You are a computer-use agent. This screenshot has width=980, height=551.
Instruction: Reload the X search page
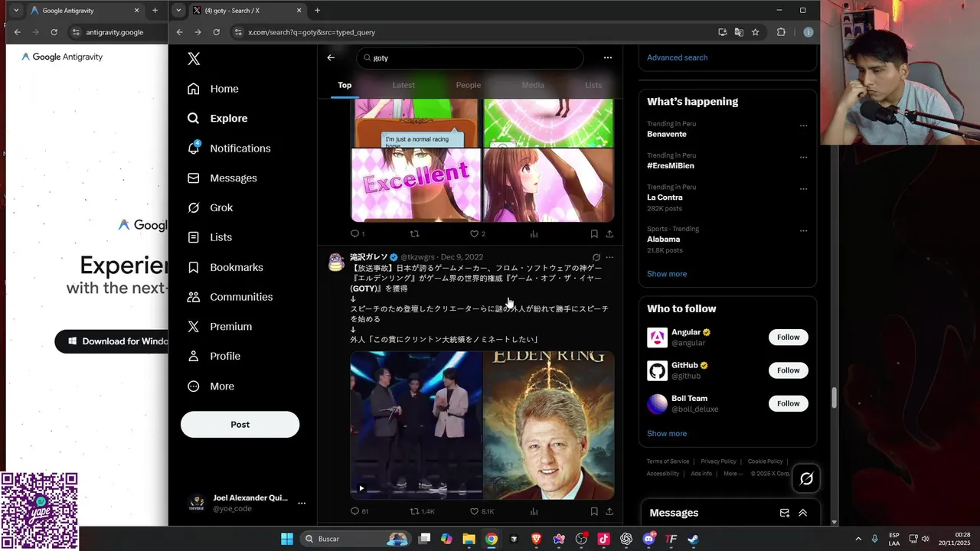(217, 32)
